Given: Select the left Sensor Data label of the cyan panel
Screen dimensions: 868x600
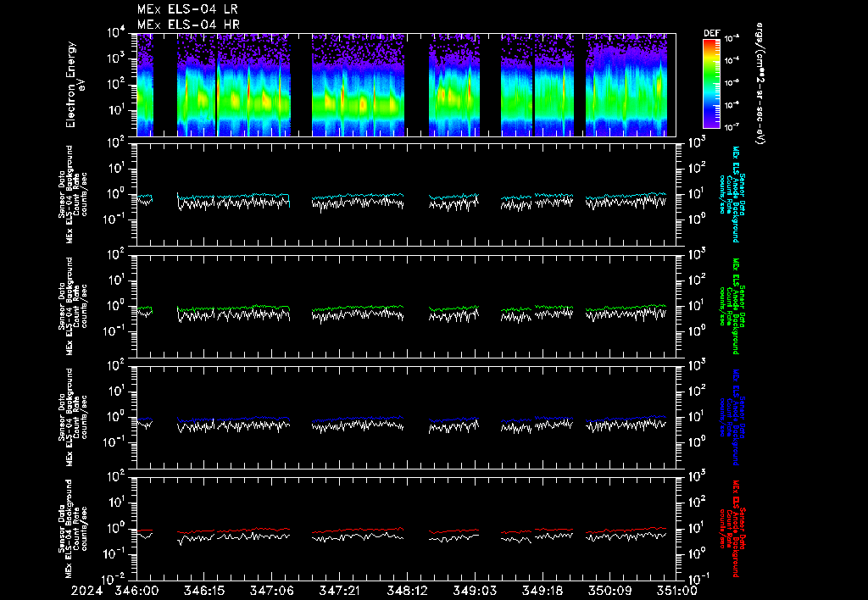Looking at the screenshot, I should point(73,194).
